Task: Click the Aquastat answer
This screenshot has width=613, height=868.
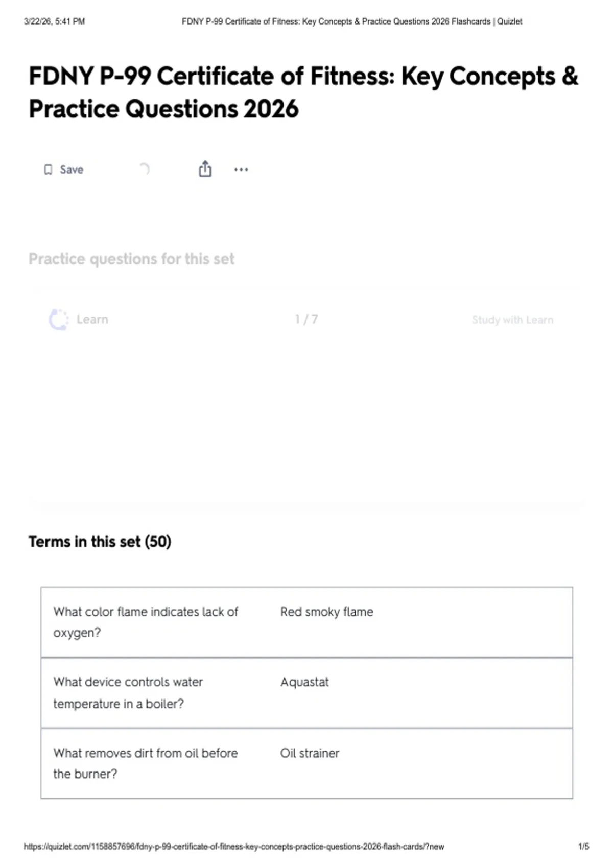Action: click(x=304, y=682)
